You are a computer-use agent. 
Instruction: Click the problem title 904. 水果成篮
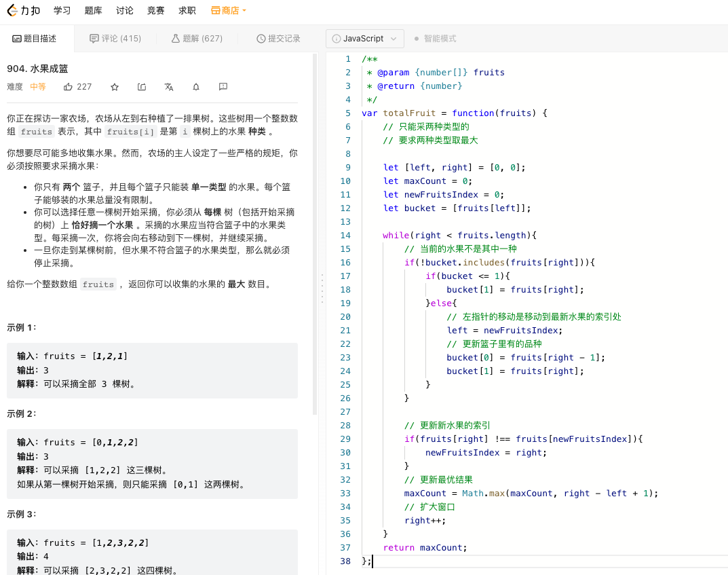37,69
